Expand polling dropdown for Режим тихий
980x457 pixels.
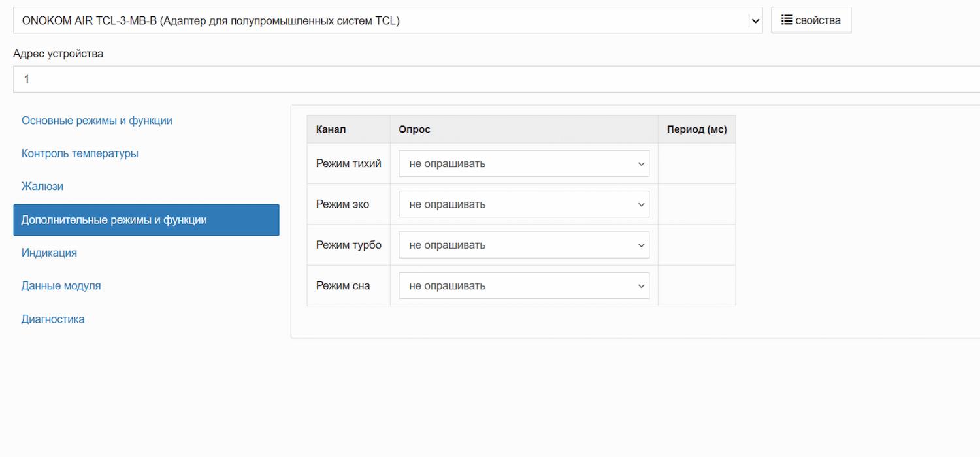coord(524,164)
